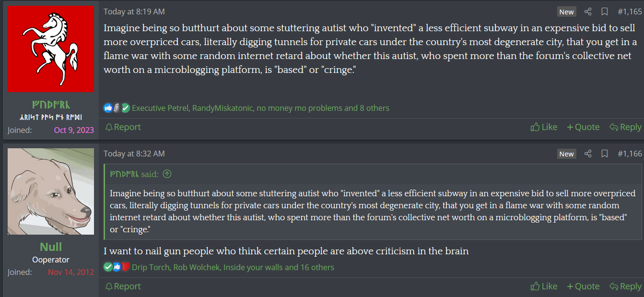Like Null's nail gun post
The width and height of the screenshot is (644, 297).
click(544, 286)
